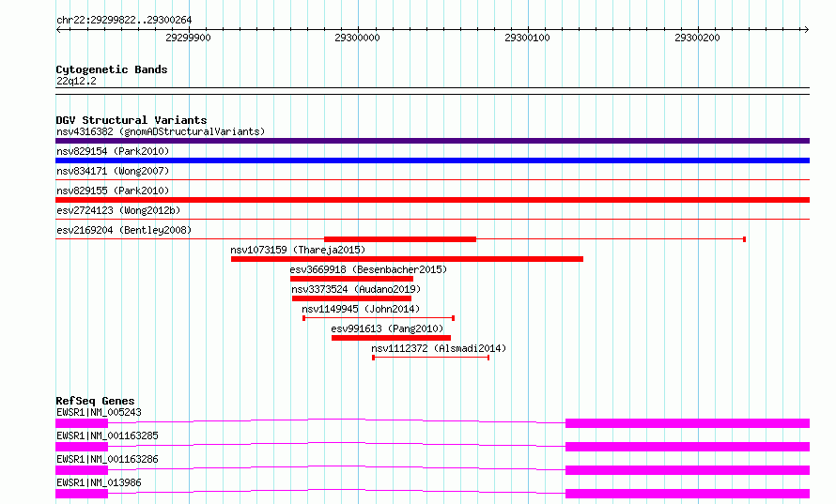Open the nsv834171 (Wong2007) label

113,171
